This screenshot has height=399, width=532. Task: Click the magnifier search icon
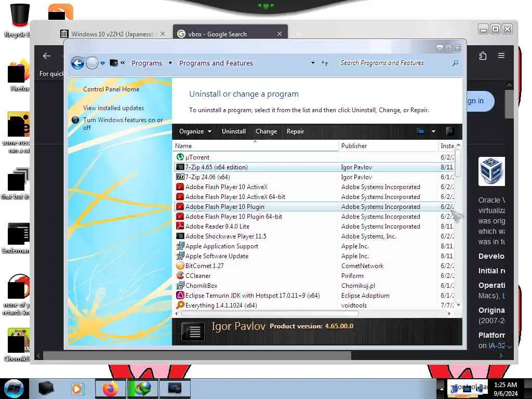click(x=455, y=63)
